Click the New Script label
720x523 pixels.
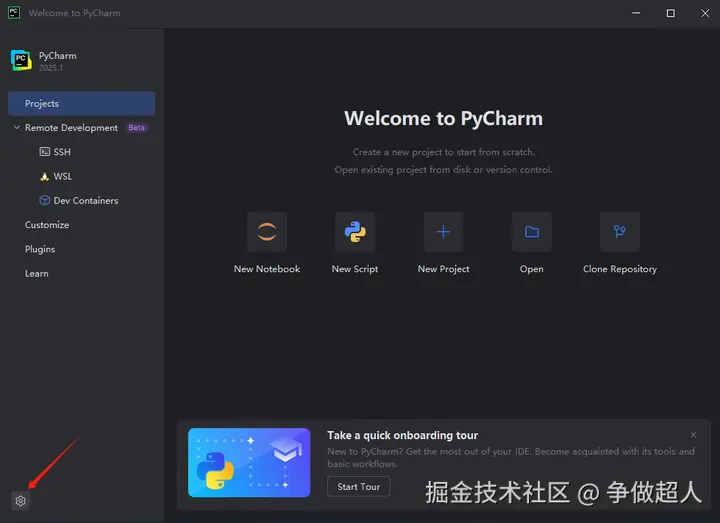pos(355,269)
